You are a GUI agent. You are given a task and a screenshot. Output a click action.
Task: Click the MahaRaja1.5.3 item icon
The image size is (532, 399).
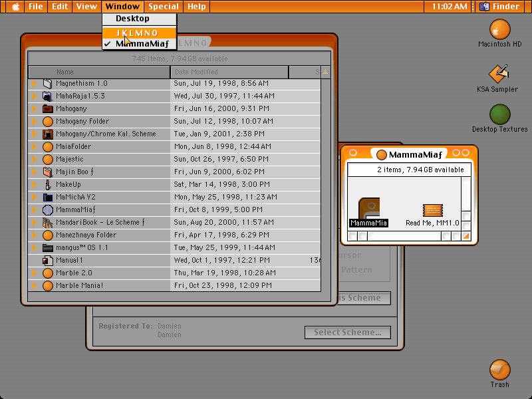47,96
